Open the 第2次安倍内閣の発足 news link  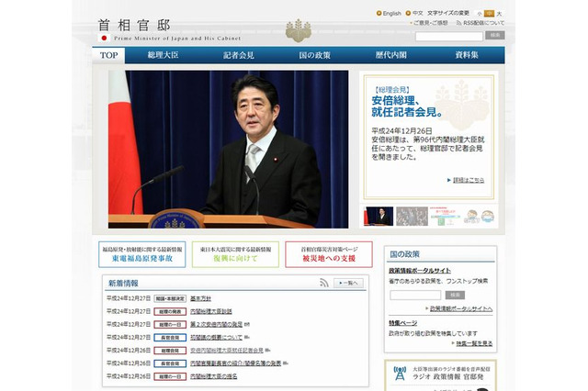217,324
